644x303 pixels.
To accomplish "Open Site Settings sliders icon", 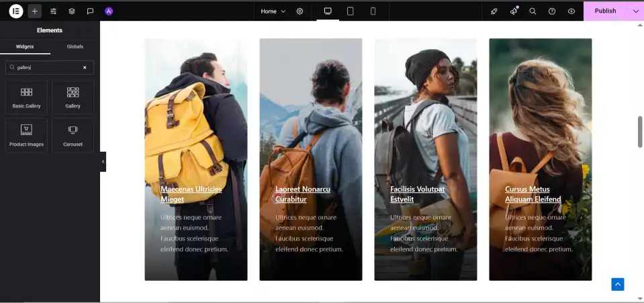I will coord(54,11).
